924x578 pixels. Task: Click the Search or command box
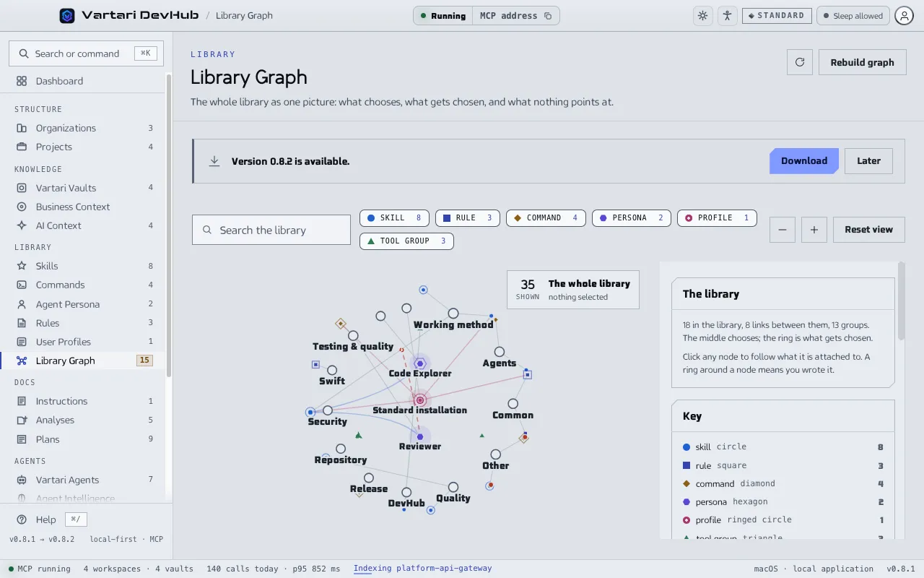[x=86, y=53]
